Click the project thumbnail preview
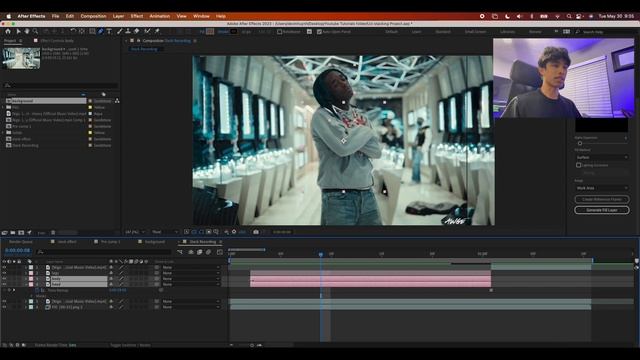This screenshot has height=360, width=640. click(x=21, y=58)
